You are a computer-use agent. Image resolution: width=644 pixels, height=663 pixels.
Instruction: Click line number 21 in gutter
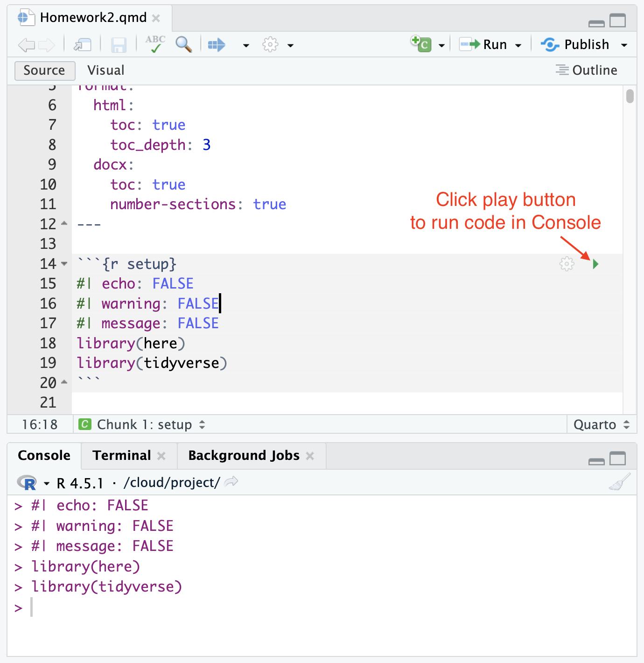click(48, 402)
